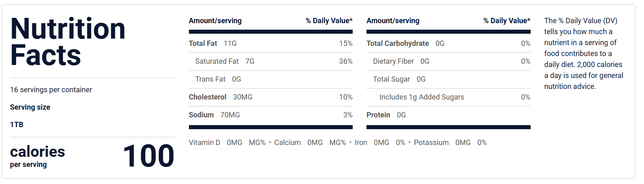Viewport: 644px width, 184px height.
Task: Select the Saturated Fat 7G entry
Action: tap(225, 61)
